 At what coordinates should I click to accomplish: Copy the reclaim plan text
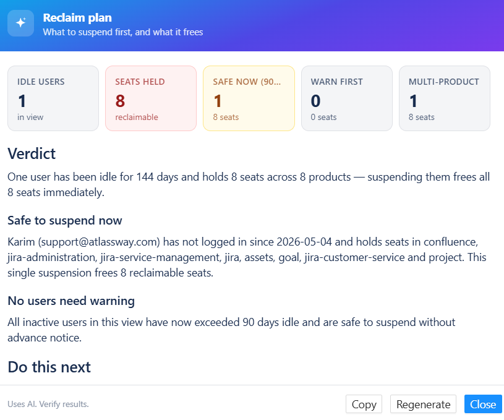click(364, 404)
